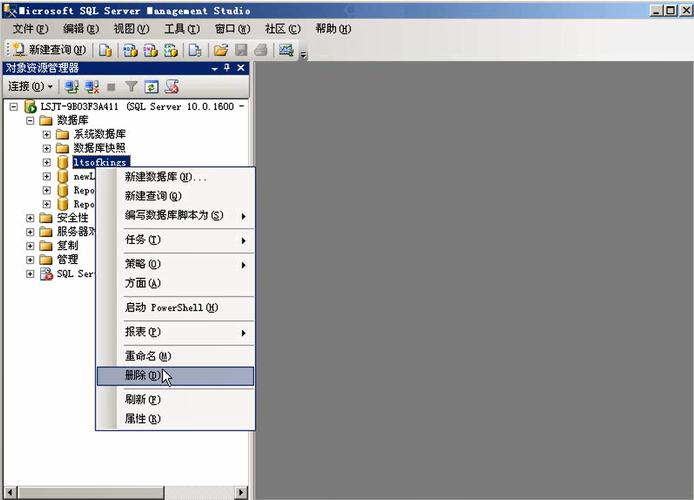Viewport: 694px width, 500px height.
Task: Click the Filter funnel icon
Action: click(131, 87)
